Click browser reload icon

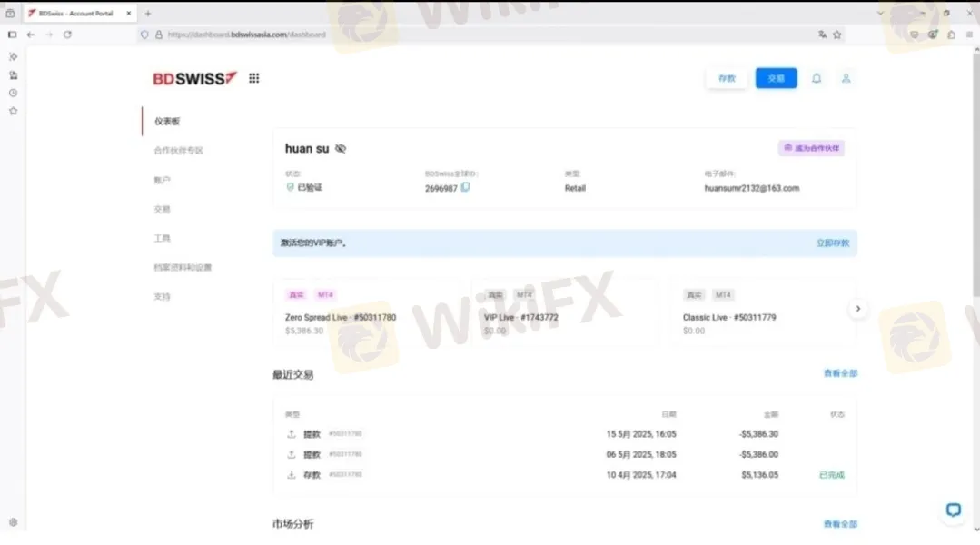pyautogui.click(x=67, y=35)
